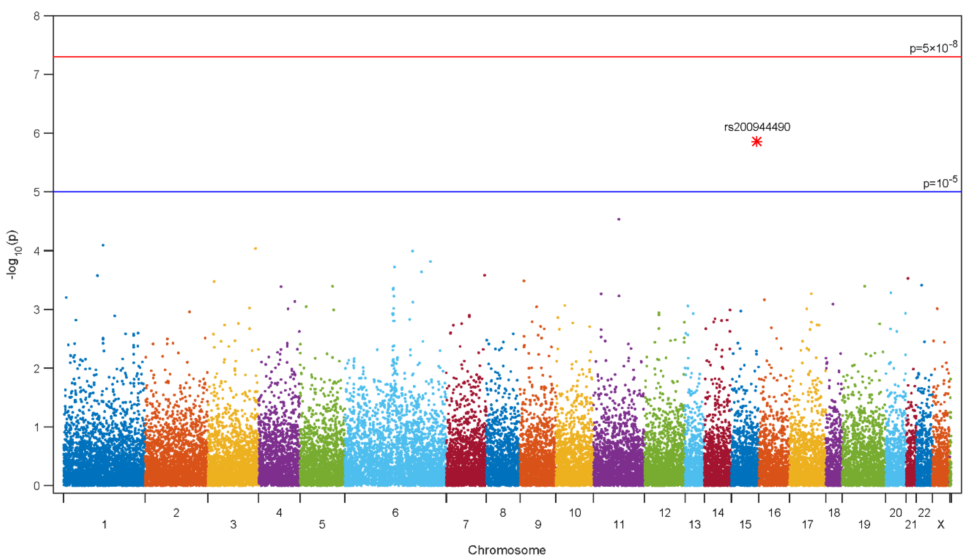Click chromosome 22 axis label

click(924, 512)
